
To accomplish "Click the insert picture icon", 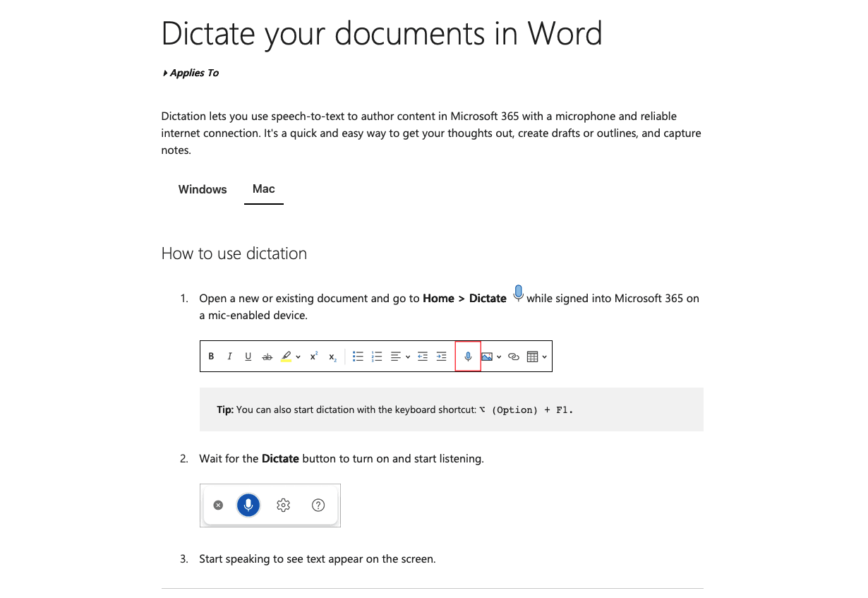I will (487, 357).
